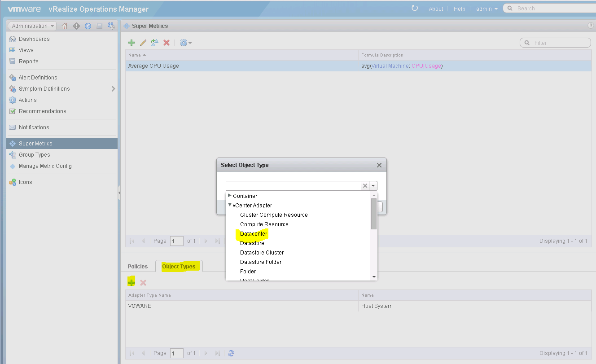Focus the Filter field above Super Metrics table
Screen dimensions: 596x364
click(555, 43)
